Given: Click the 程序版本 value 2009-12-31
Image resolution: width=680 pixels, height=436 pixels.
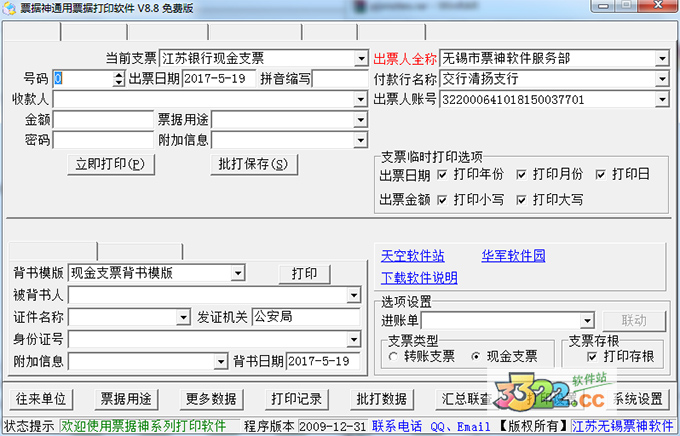Looking at the screenshot, I should [x=333, y=426].
